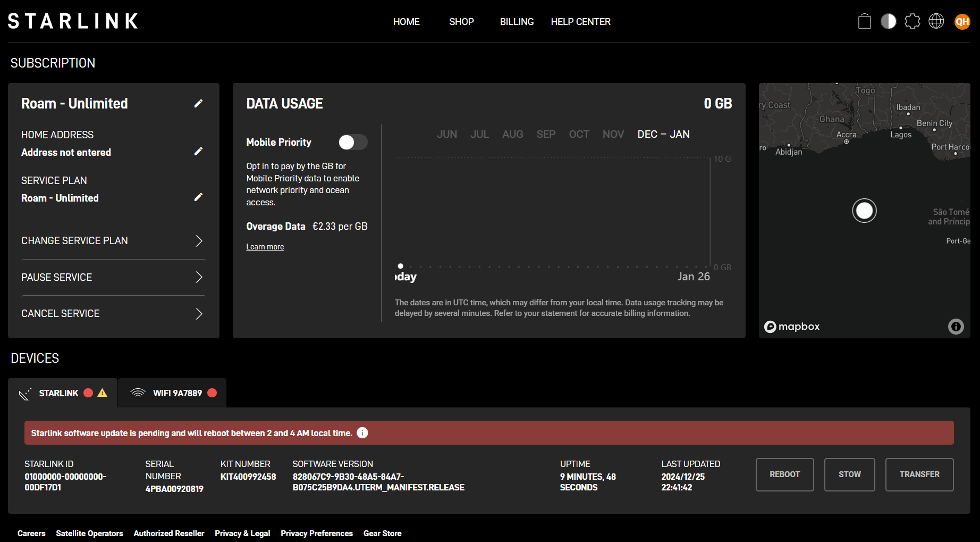Open the Authorized Reseller footer link
Screen dimensions: 980x542
click(169, 533)
